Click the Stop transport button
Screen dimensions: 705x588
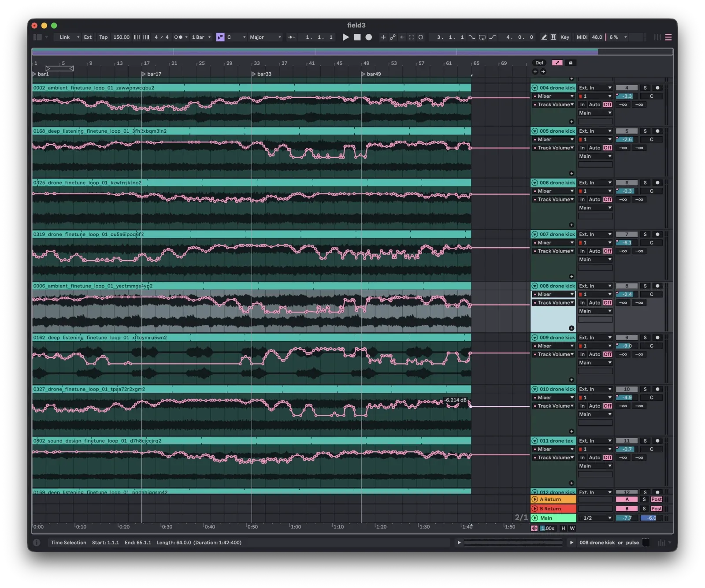(357, 37)
